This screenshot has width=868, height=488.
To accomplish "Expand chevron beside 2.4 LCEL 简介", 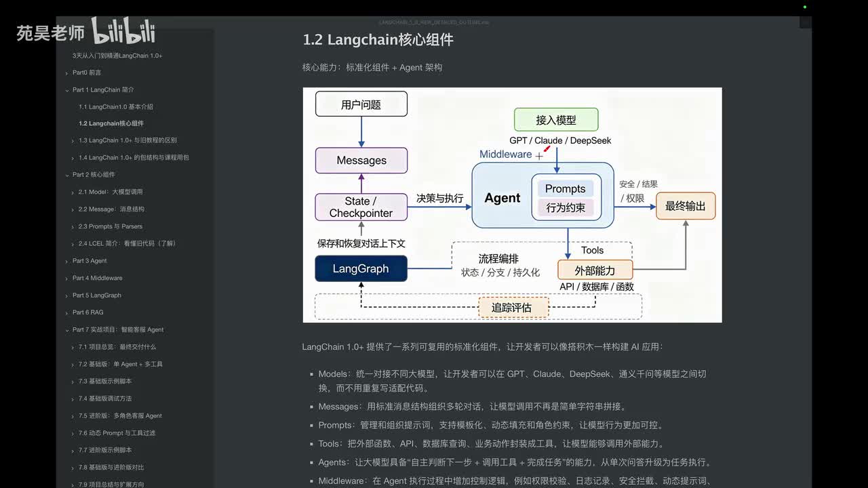I will click(x=73, y=244).
